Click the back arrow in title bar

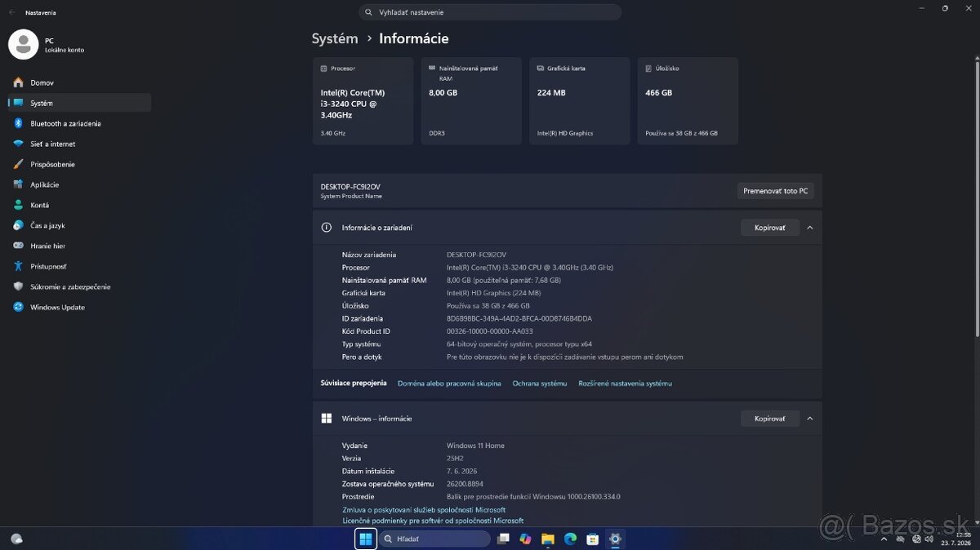pos(11,12)
